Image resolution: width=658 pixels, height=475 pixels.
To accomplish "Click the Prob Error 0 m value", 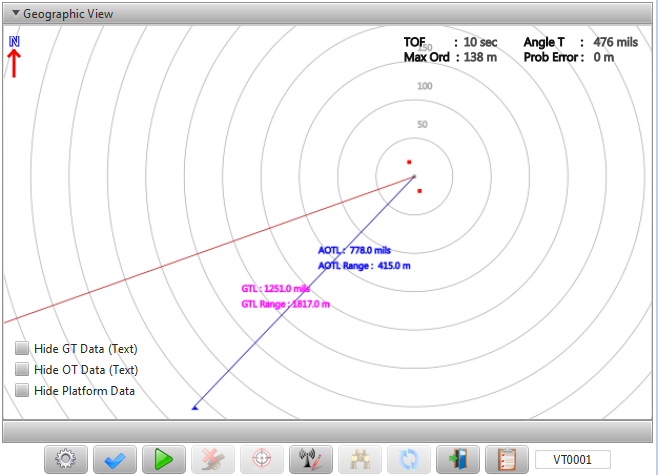I will click(x=603, y=57).
